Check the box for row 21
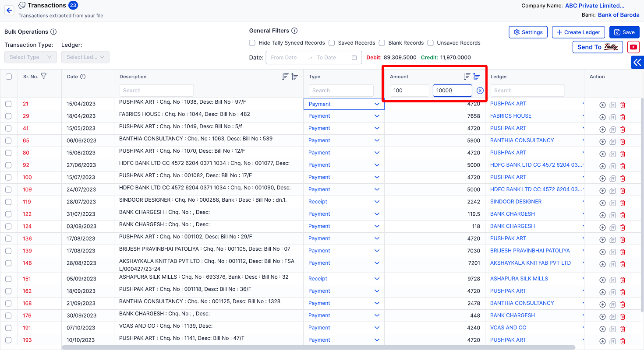The height and width of the screenshot is (350, 644). [8, 104]
